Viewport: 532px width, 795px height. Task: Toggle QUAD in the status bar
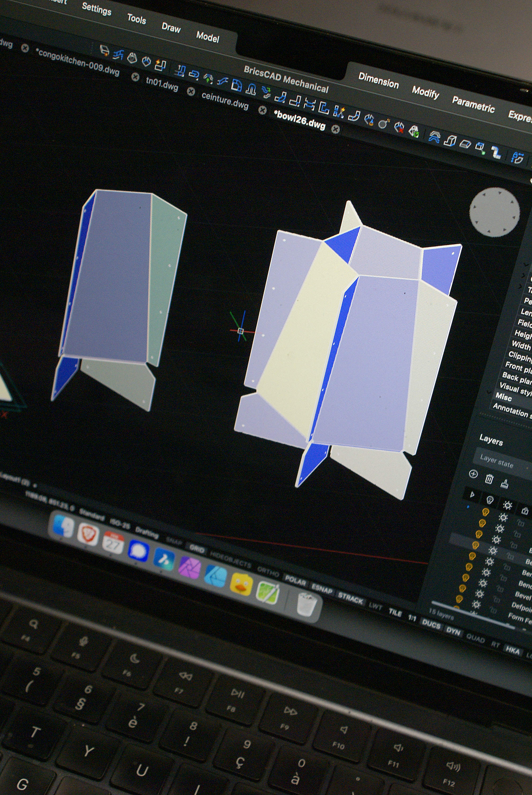[x=475, y=639]
